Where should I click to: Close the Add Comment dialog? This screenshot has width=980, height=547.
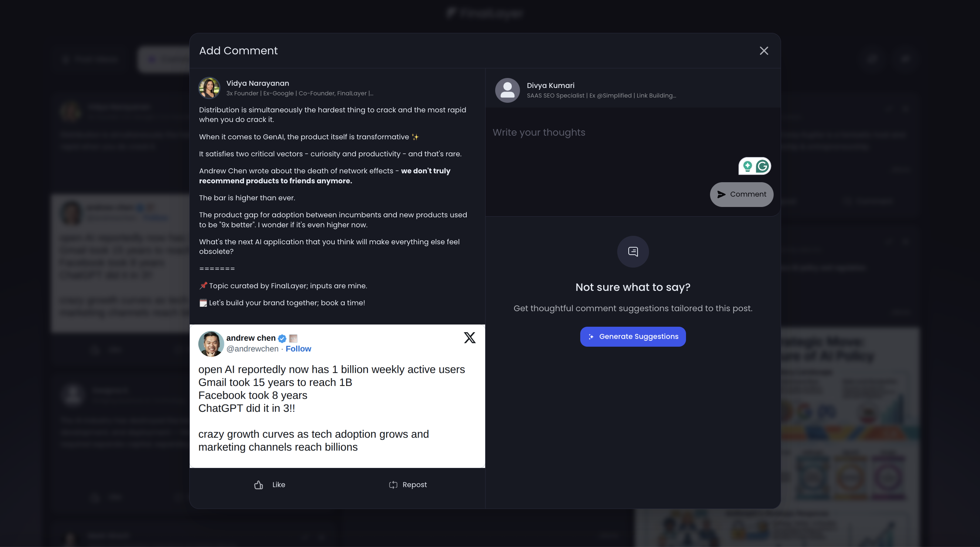click(764, 51)
